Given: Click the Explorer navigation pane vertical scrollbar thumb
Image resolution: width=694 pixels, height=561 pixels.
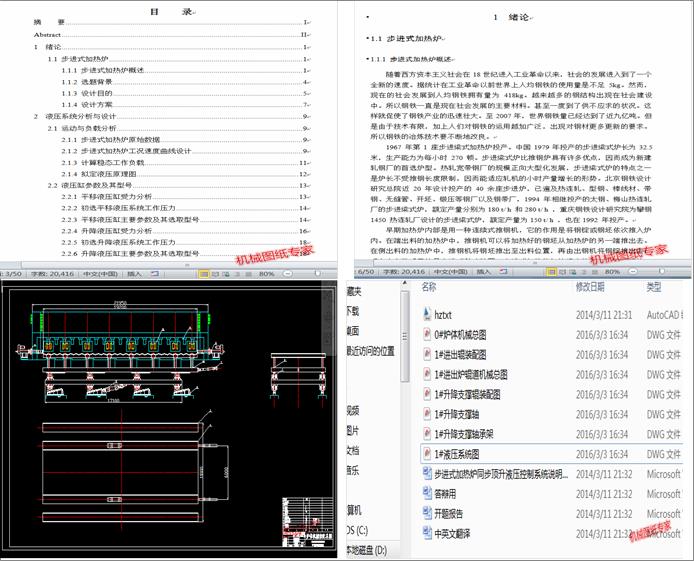Looking at the screenshot, I should click(405, 336).
